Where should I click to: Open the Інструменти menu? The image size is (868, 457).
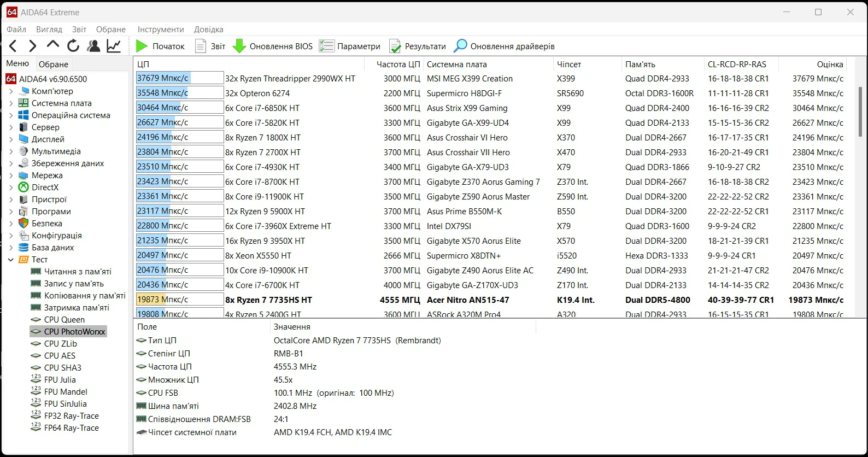coord(161,30)
